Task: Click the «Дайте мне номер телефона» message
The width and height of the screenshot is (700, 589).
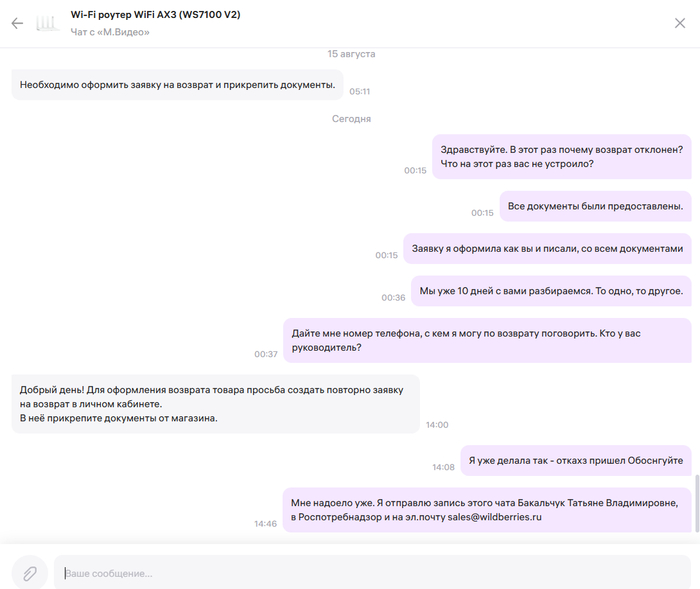Action: (487, 340)
